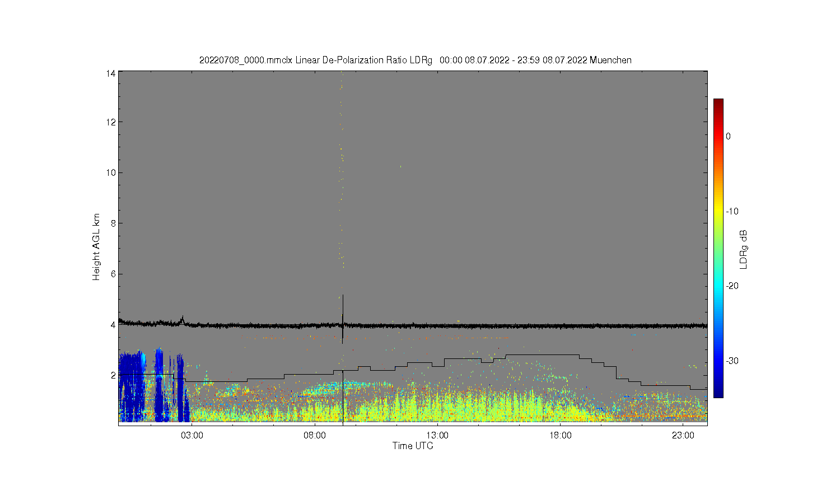Image resolution: width=840 pixels, height=504 pixels.
Task: Click the small bump on the 4 km line
Action: [182, 320]
